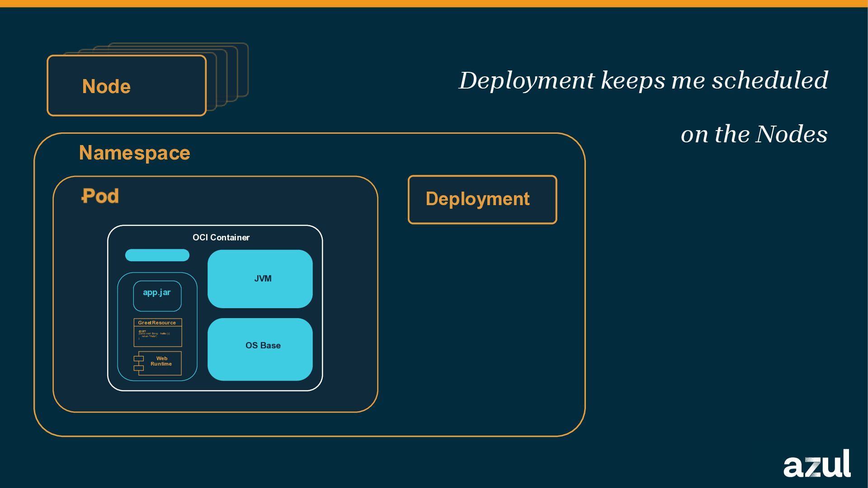Click the Web Runtime label text
Screen dimensions: 868x488
click(x=161, y=361)
